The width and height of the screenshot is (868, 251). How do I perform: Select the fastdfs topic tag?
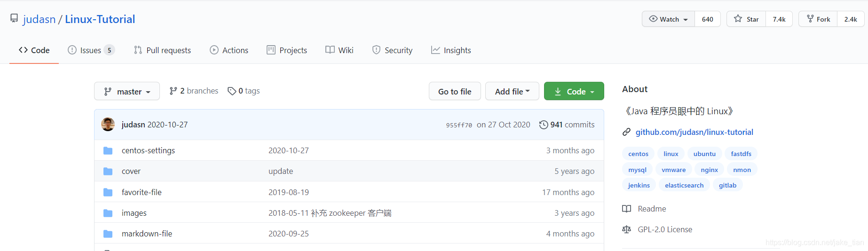click(741, 154)
